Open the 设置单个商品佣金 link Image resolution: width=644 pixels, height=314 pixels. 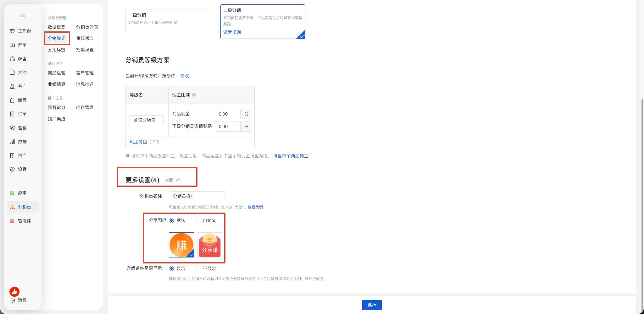291,156
